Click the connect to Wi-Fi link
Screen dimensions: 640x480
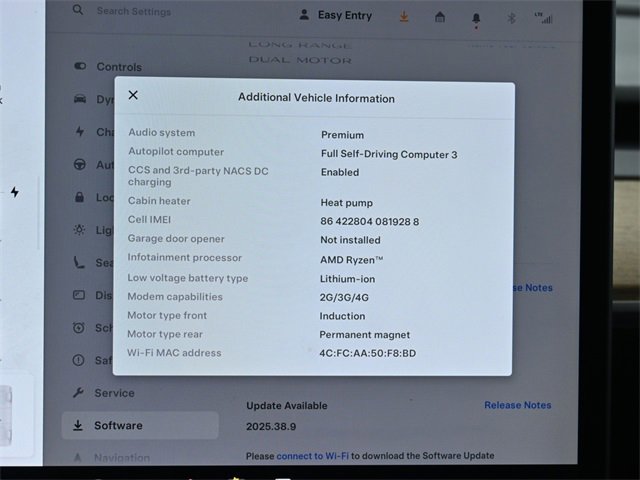(313, 456)
